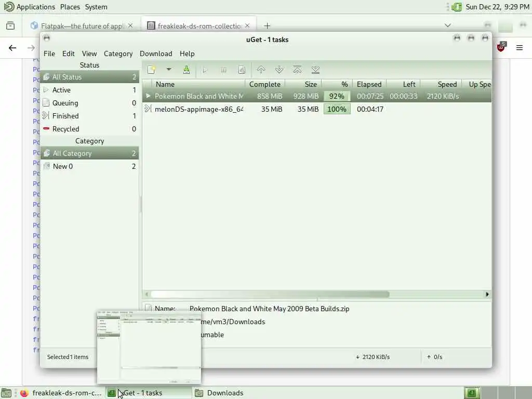The height and width of the screenshot is (399, 532).
Task: Switch to the Firefox freakleak-ds-rom taskbar window
Action: (x=61, y=393)
